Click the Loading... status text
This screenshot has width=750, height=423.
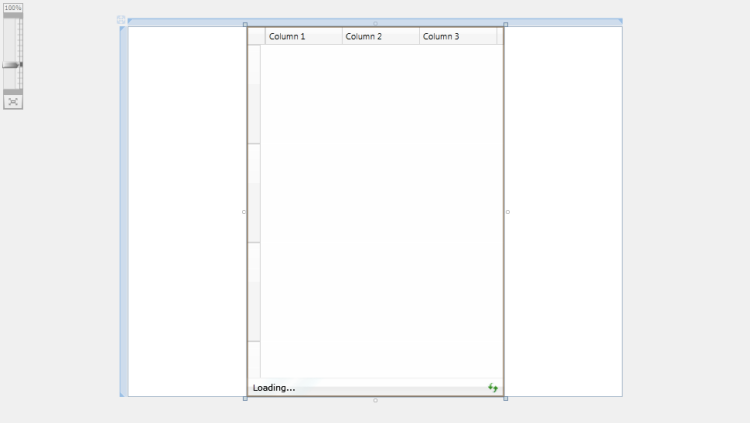[x=274, y=388]
